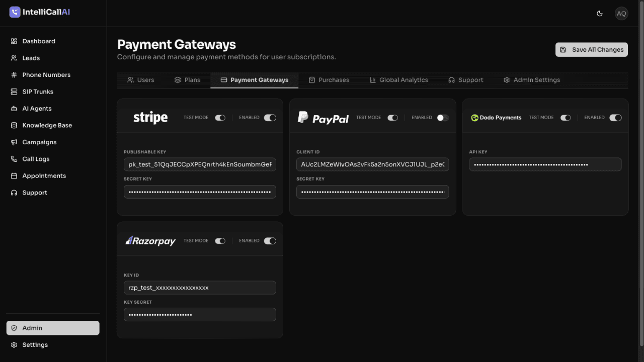Switch to the Plans tab

coord(187,80)
